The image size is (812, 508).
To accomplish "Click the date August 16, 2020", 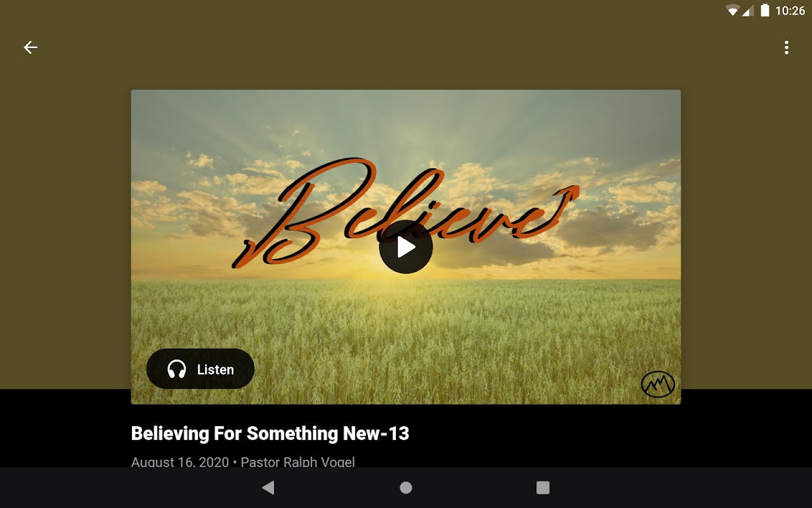I will point(180,462).
